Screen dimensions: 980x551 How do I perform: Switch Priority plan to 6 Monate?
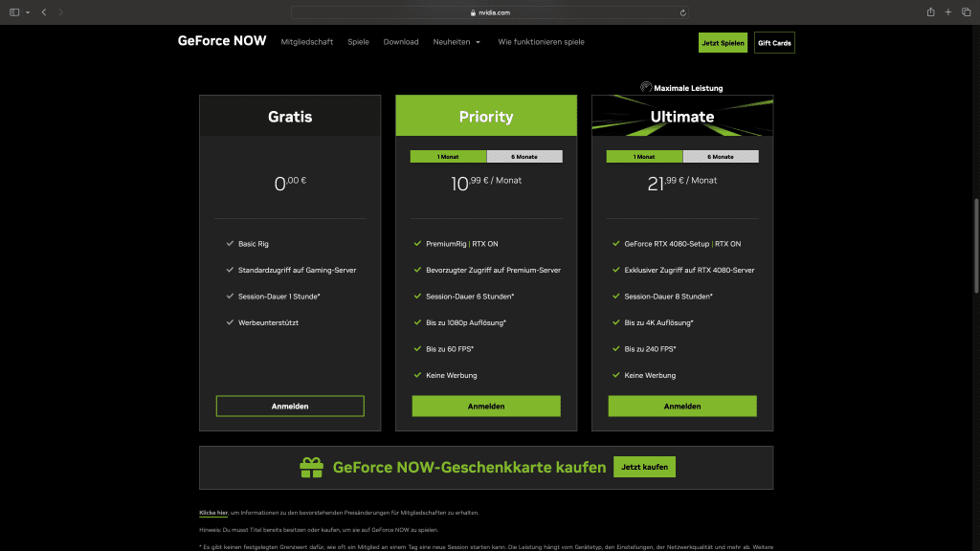pos(524,157)
